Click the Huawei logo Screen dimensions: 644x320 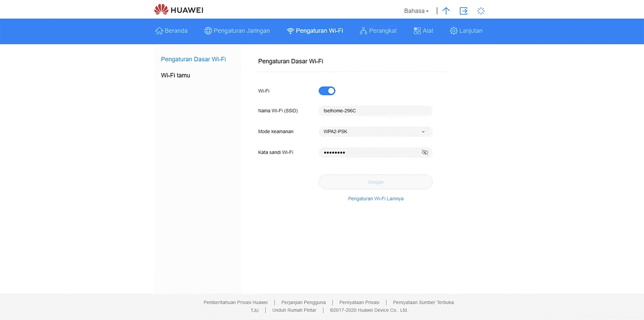[179, 10]
